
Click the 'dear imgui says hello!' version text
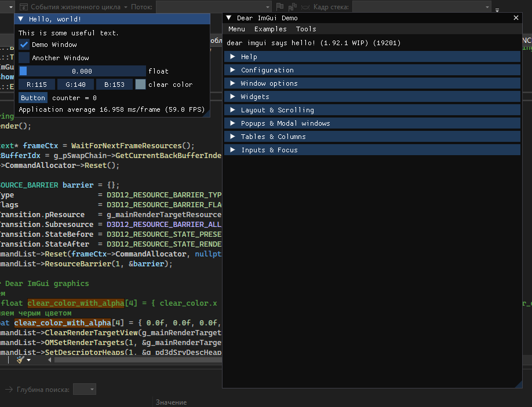[x=314, y=43]
